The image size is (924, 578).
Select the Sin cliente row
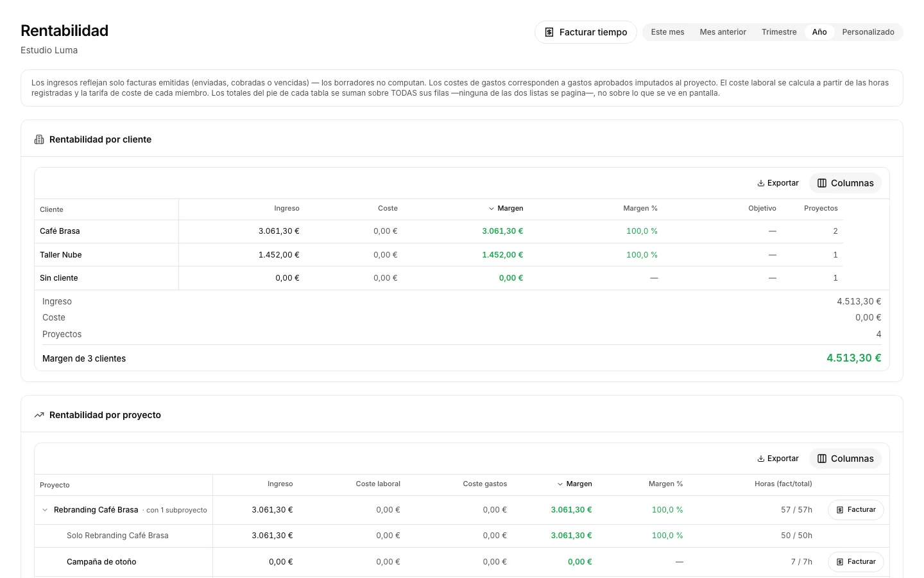coord(439,278)
